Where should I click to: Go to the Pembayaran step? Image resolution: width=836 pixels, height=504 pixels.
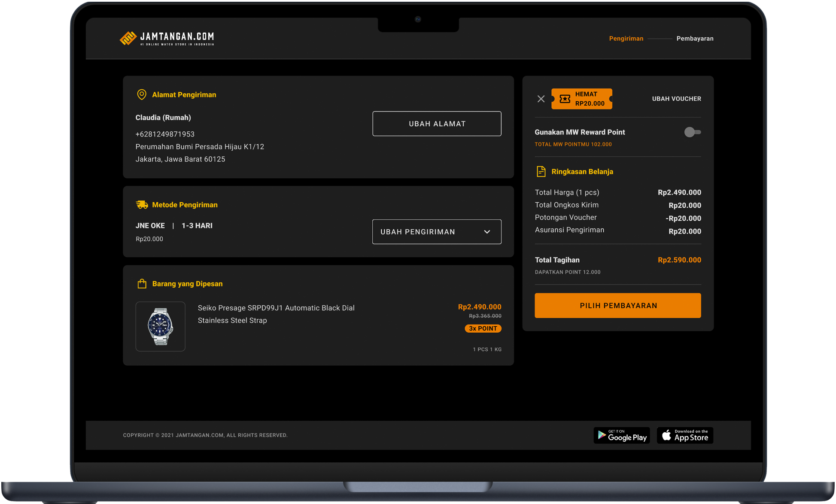click(x=695, y=39)
